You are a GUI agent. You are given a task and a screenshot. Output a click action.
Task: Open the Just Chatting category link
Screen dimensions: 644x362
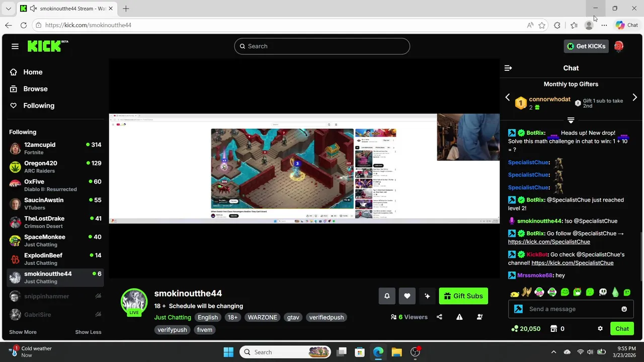tap(173, 317)
